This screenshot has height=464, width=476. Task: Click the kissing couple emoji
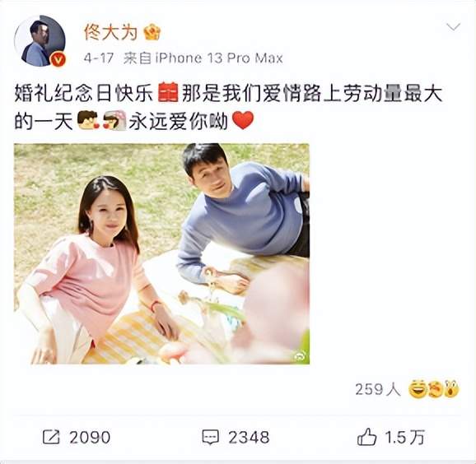pos(101,120)
